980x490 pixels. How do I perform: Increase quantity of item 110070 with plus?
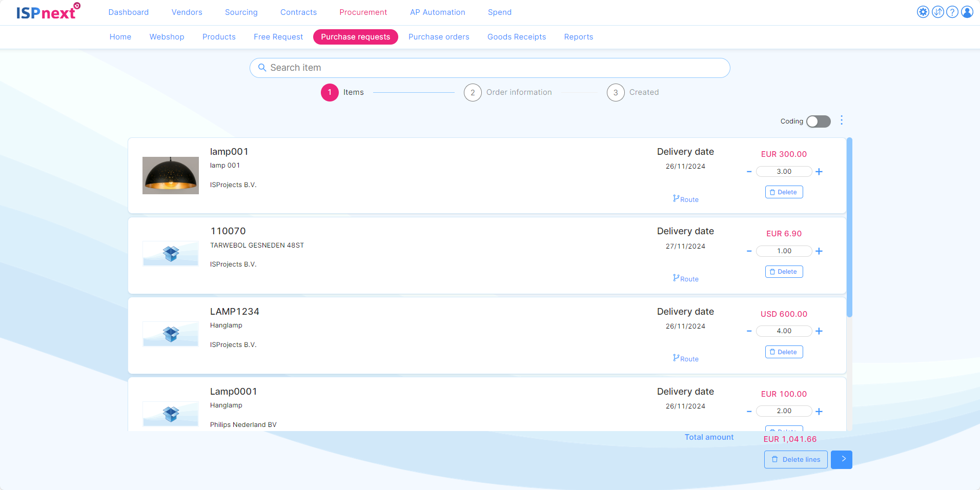pyautogui.click(x=819, y=251)
